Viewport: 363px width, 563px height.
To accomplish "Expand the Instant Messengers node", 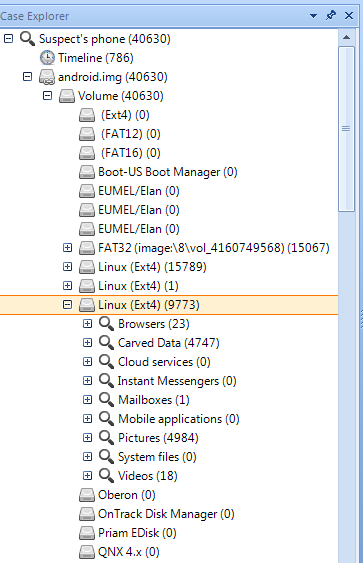I will point(88,381).
